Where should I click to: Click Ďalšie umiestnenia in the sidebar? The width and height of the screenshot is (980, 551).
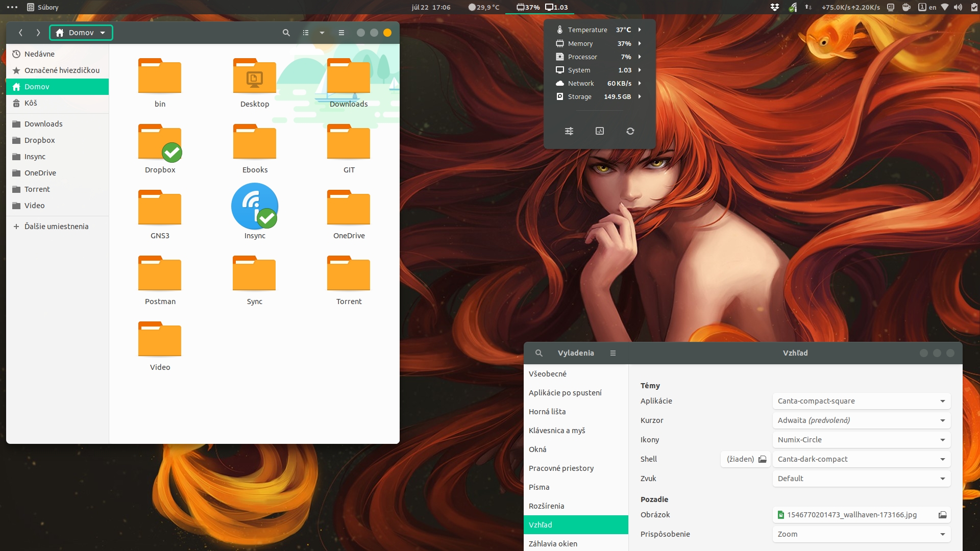(x=58, y=227)
